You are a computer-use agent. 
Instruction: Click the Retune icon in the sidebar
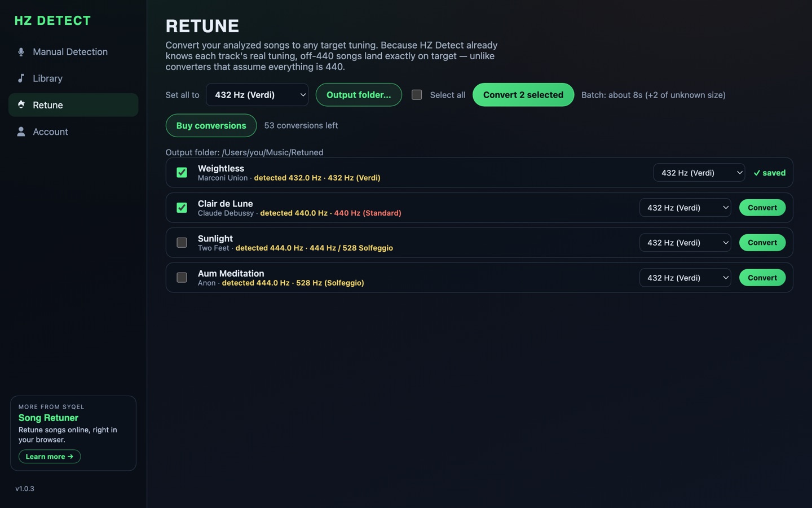[x=21, y=105]
